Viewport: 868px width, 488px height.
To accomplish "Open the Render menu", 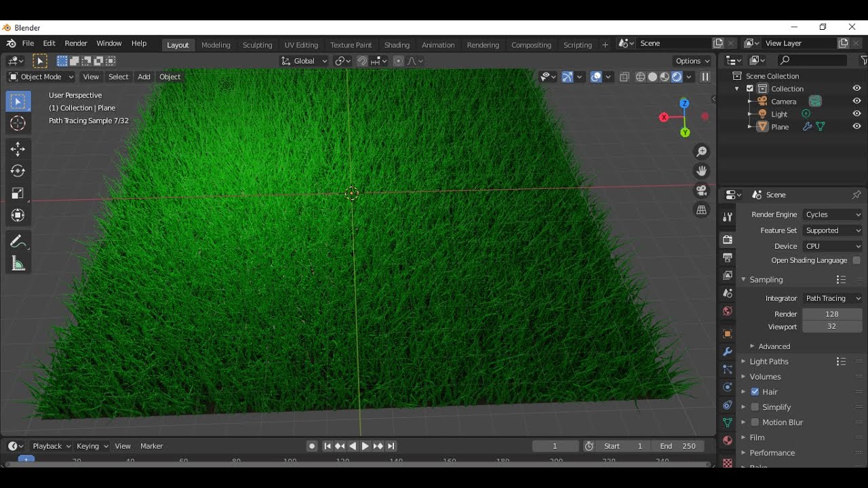I will coord(76,43).
